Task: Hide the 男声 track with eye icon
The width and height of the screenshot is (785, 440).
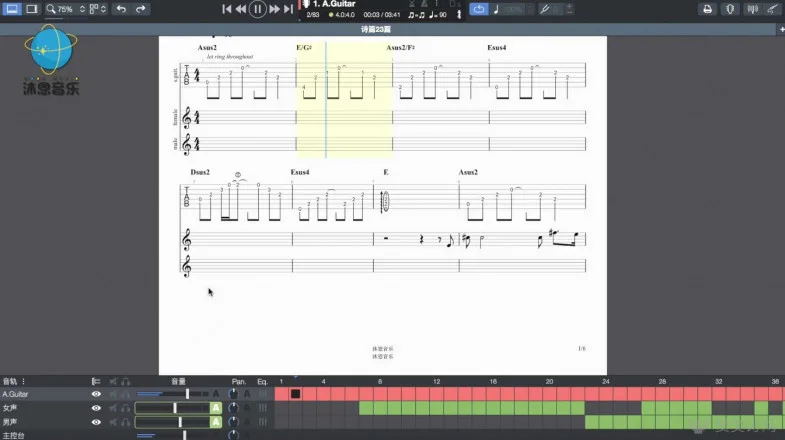Action: click(x=96, y=422)
